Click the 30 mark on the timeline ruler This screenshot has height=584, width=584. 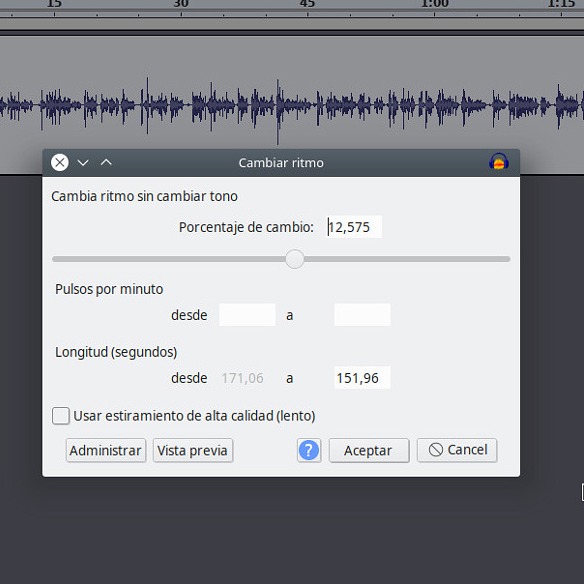[x=181, y=4]
